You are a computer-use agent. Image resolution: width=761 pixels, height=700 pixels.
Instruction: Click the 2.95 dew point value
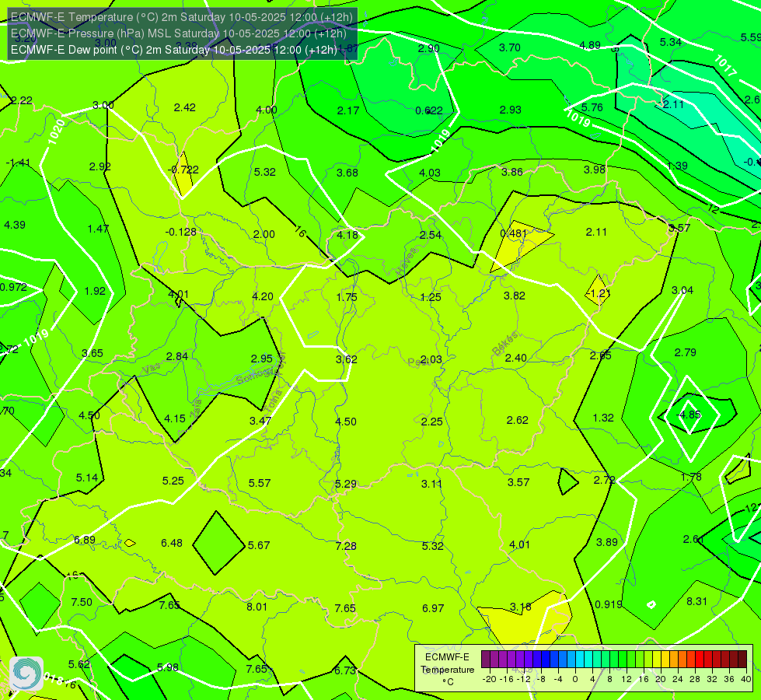(x=262, y=359)
